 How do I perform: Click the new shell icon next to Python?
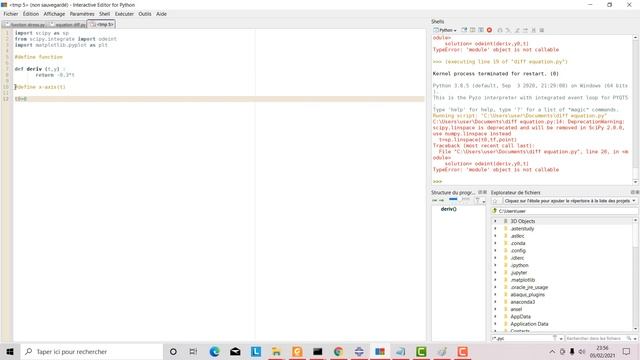[464, 30]
